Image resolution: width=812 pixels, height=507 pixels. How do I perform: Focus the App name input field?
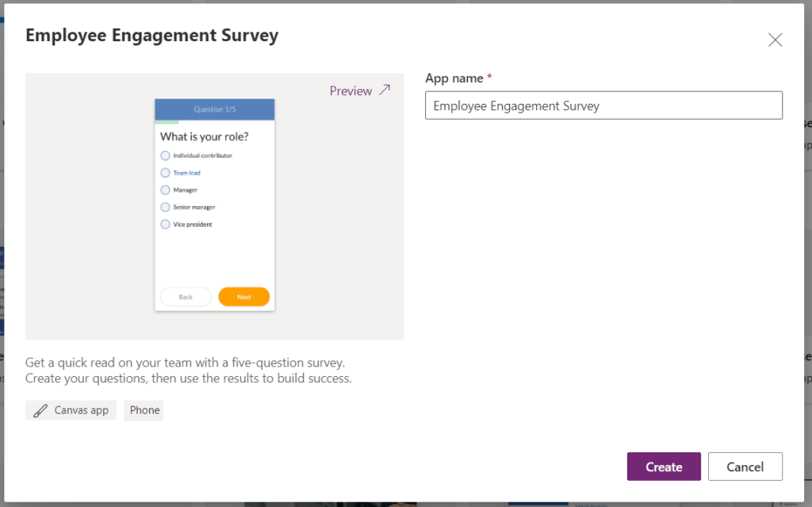603,106
